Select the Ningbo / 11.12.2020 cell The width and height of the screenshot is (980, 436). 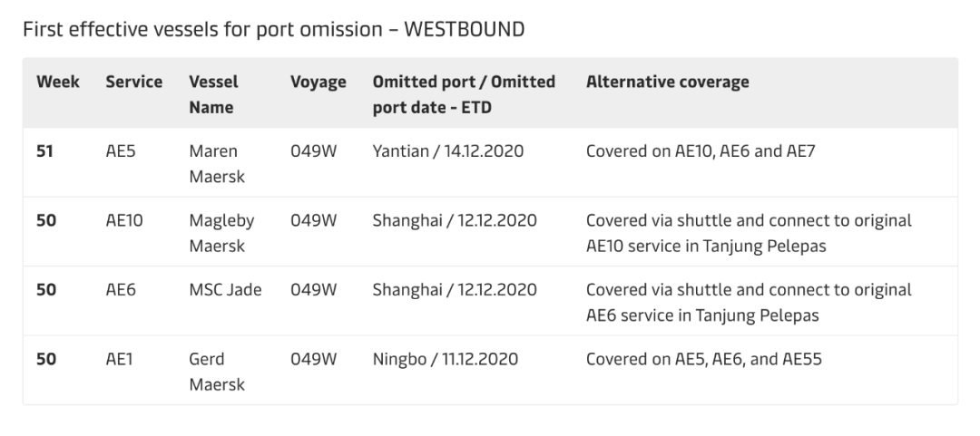[x=445, y=359]
